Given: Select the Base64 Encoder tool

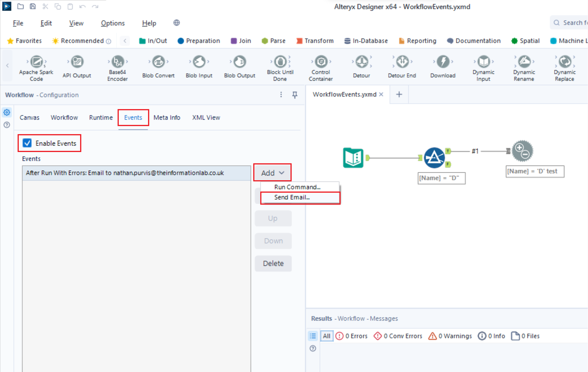Looking at the screenshot, I should 117,62.
